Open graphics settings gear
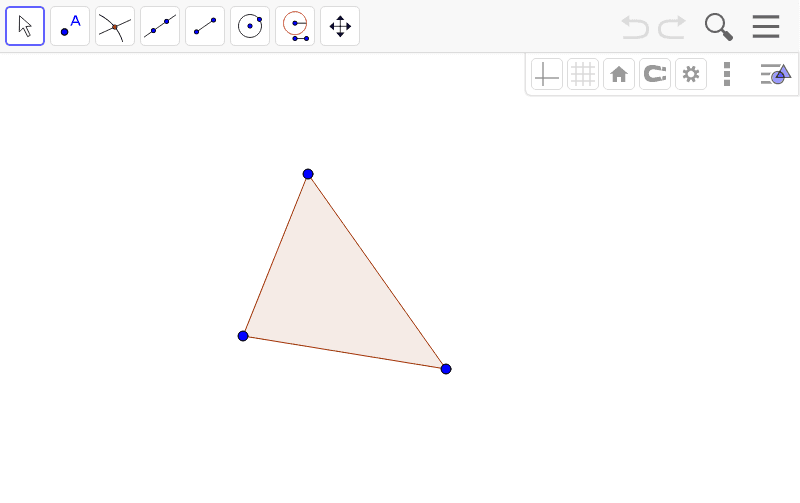This screenshot has height=503, width=800. pyautogui.click(x=691, y=74)
